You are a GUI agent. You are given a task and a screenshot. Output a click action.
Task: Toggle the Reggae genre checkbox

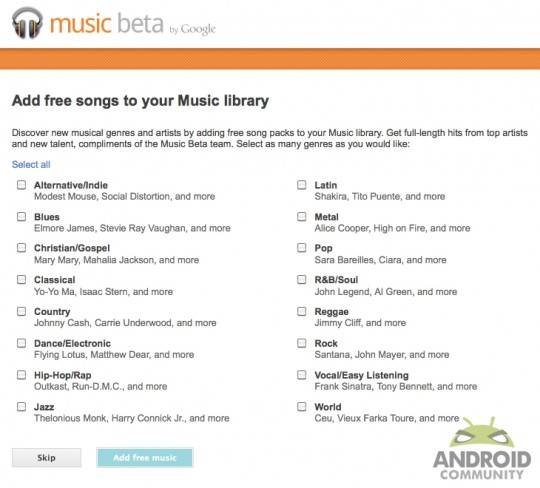pos(302,311)
